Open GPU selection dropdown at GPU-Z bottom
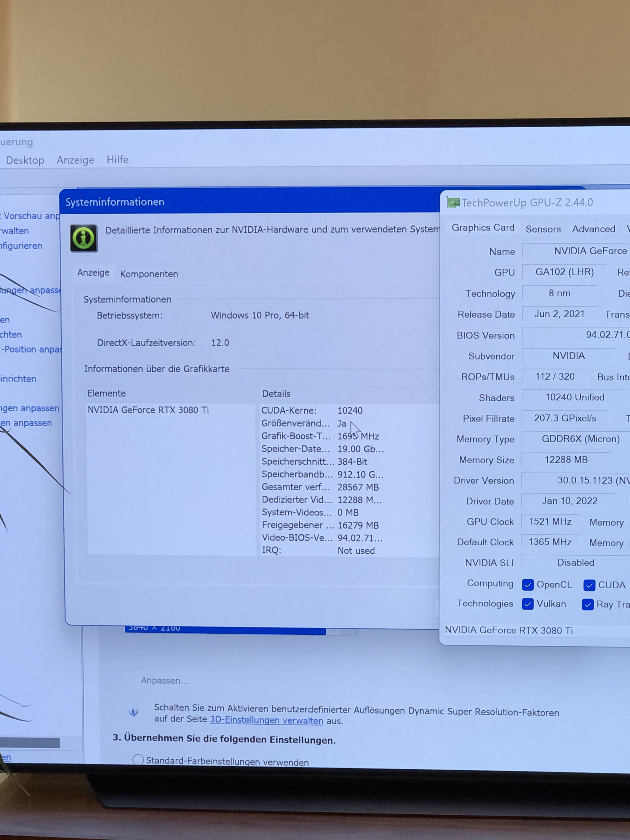Image resolution: width=630 pixels, height=840 pixels. point(532,630)
